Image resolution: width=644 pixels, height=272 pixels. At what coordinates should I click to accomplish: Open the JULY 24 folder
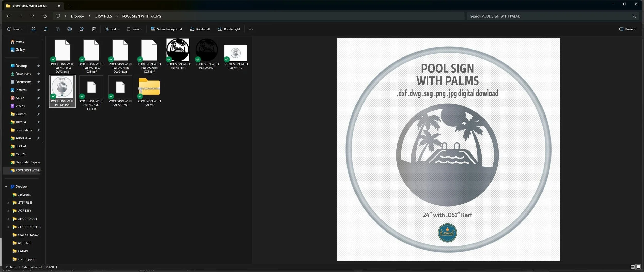(21, 122)
